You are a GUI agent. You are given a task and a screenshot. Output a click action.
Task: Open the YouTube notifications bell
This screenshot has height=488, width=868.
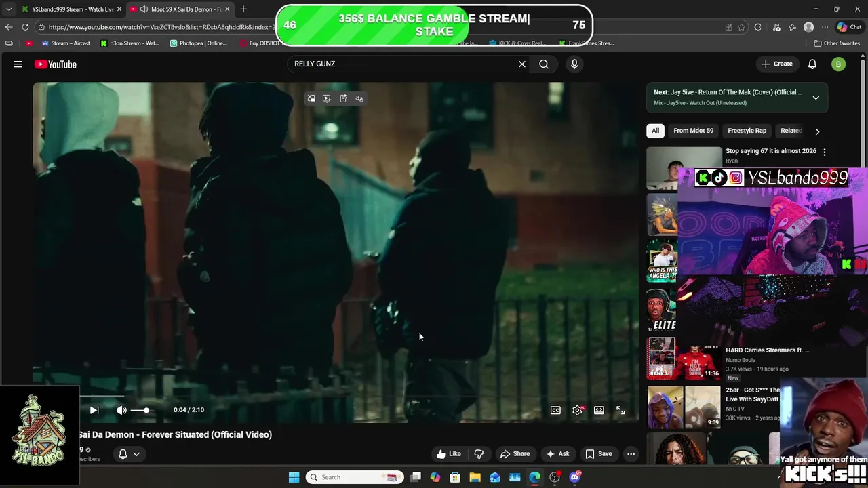point(812,64)
